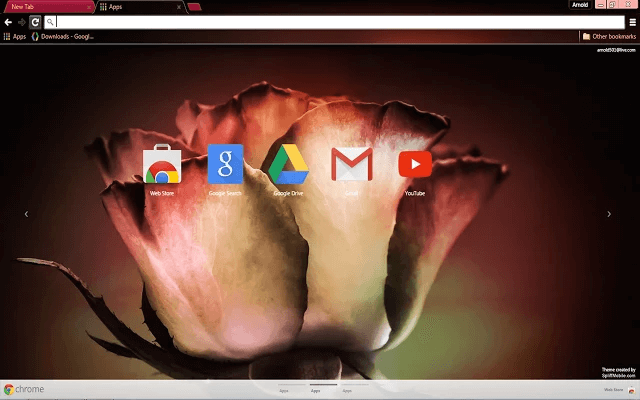Go to next apps page with right arrow

(610, 213)
